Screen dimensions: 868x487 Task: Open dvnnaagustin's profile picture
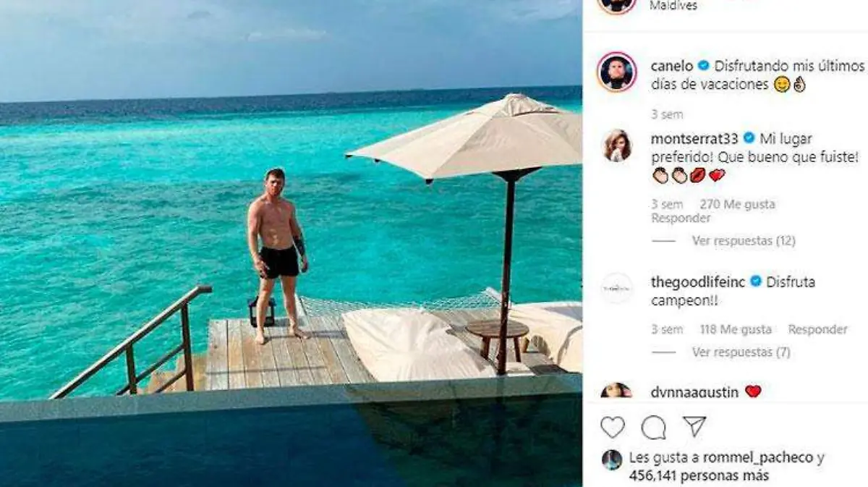coord(616,391)
